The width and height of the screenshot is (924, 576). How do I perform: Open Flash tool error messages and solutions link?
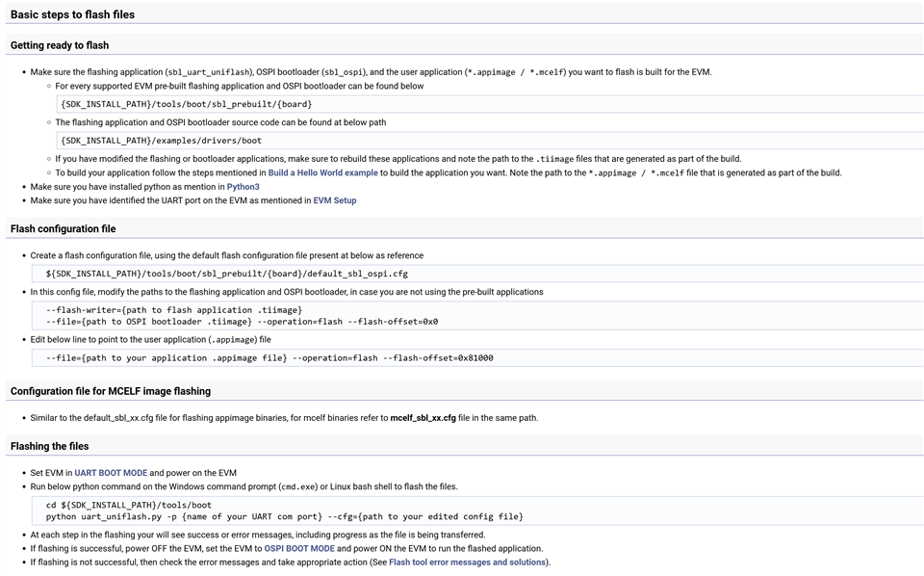point(467,562)
